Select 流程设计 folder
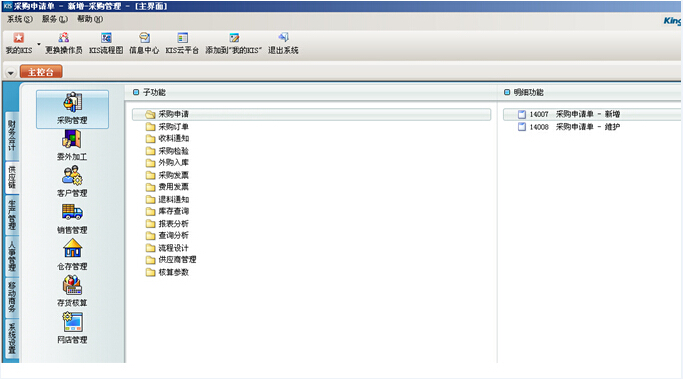Viewport: 683px width, 379px height. click(x=168, y=248)
